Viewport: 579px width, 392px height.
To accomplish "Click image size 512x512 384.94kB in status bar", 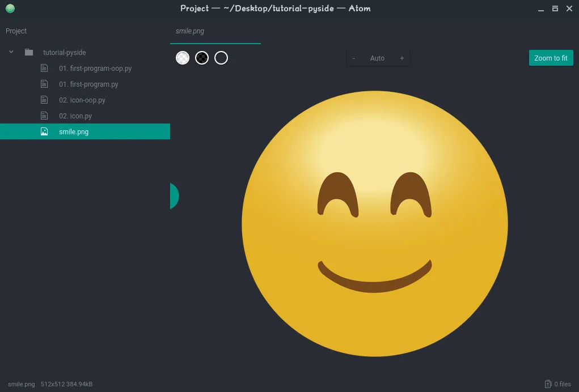I will [x=66, y=384].
